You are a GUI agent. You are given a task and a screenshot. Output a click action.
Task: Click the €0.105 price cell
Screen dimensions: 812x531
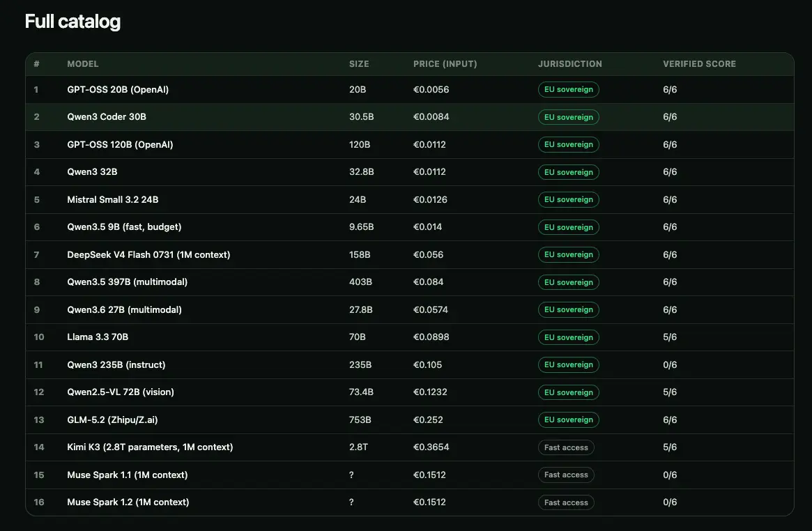(x=427, y=365)
